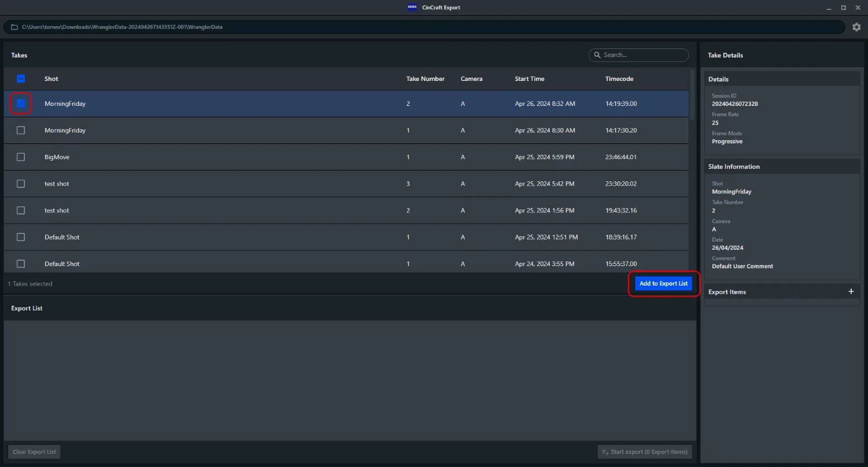Click the folder icon in path bar
Image resolution: width=868 pixels, height=467 pixels.
(x=15, y=27)
